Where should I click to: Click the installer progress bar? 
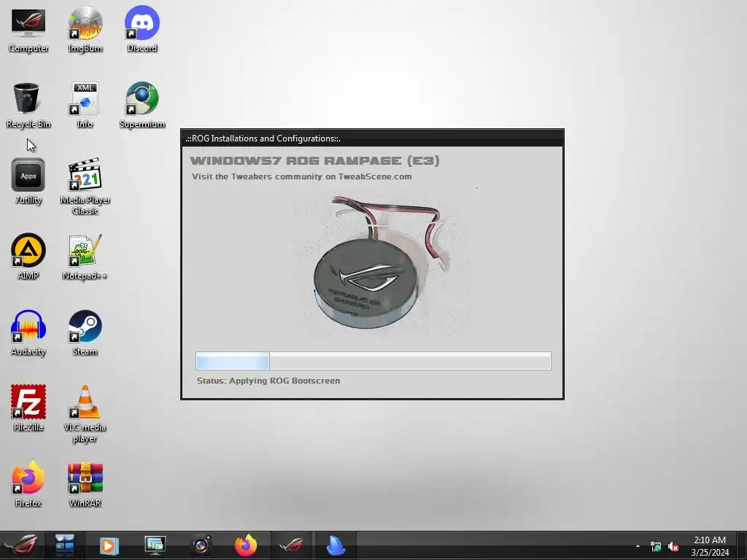(373, 361)
